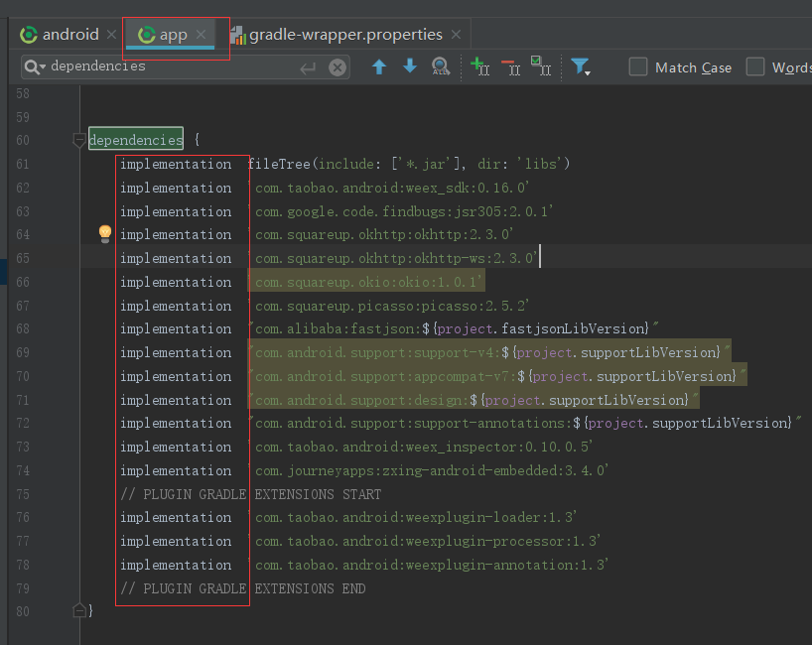
Task: Click the weexplugin-processor:1.3 dependency string
Action: (426, 541)
